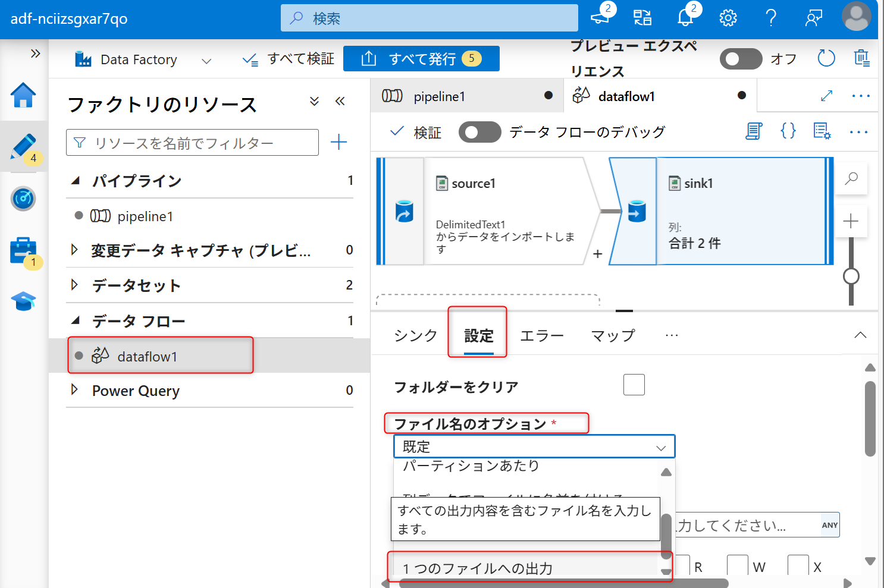884x588 pixels.
Task: Click the すべて発行 button
Action: pyautogui.click(x=421, y=58)
